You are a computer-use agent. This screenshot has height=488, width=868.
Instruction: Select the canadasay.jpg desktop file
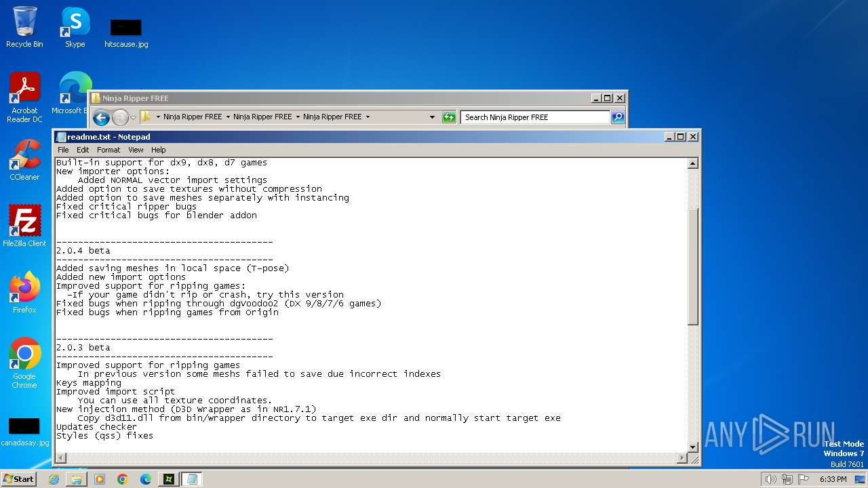24,432
